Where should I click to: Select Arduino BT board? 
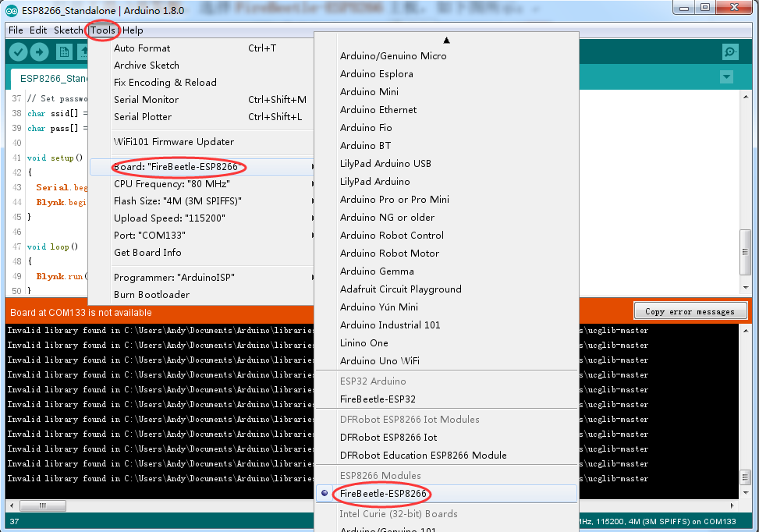click(447, 146)
